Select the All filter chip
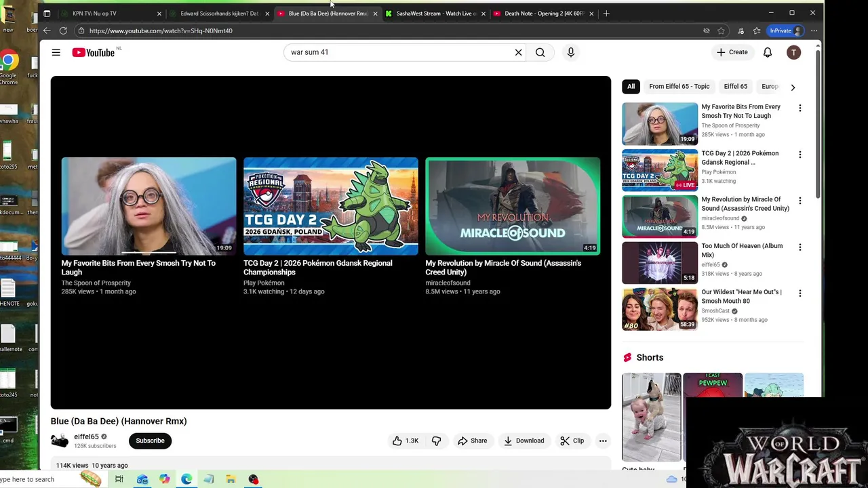This screenshot has height=488, width=868. pyautogui.click(x=631, y=87)
